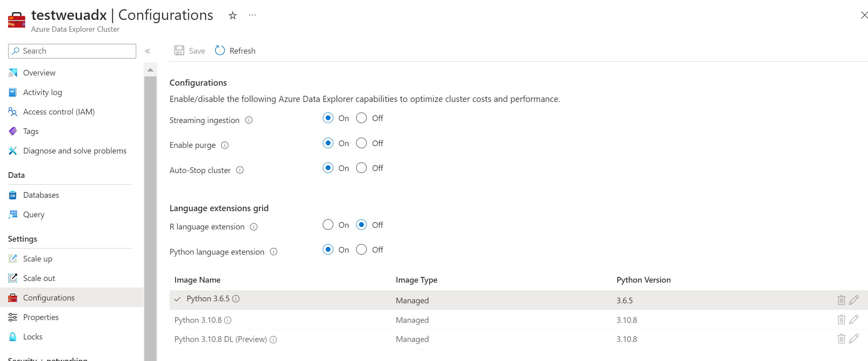This screenshot has width=868, height=361.
Task: Open the Scale up settings page
Action: click(x=37, y=259)
